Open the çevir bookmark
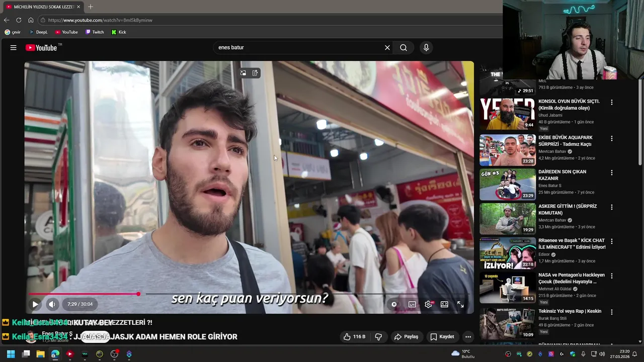 (x=13, y=32)
